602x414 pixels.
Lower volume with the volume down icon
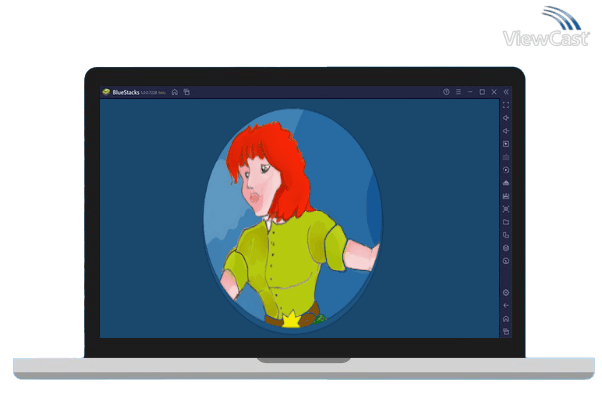[x=506, y=131]
